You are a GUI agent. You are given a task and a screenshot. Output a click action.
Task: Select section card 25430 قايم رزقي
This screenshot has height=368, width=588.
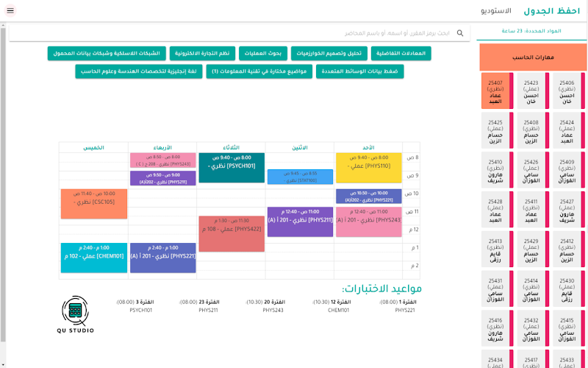point(568,289)
